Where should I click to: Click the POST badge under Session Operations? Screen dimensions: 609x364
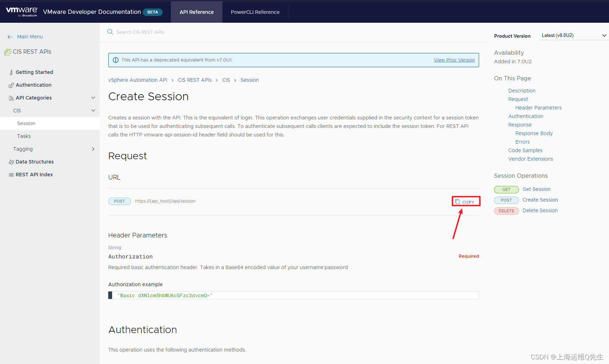pos(506,200)
